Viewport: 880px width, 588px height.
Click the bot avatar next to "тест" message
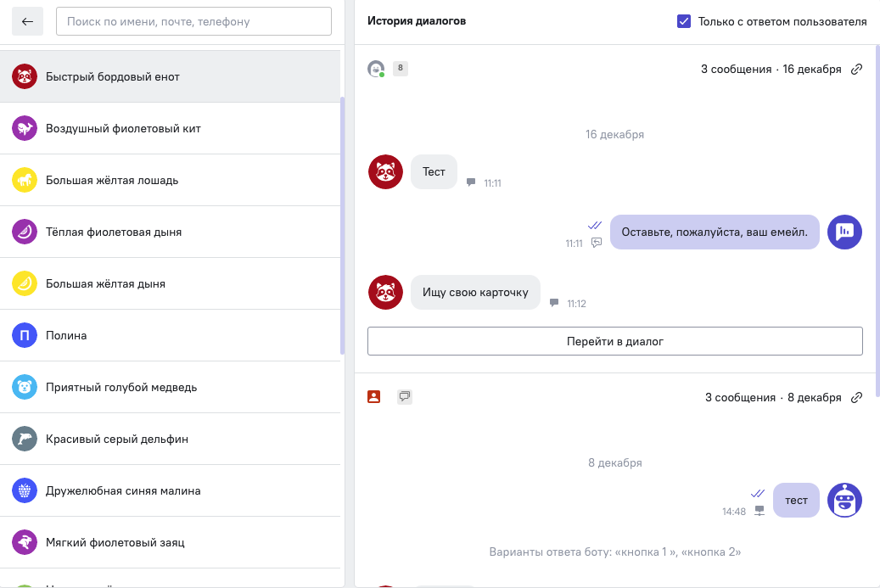(844, 500)
